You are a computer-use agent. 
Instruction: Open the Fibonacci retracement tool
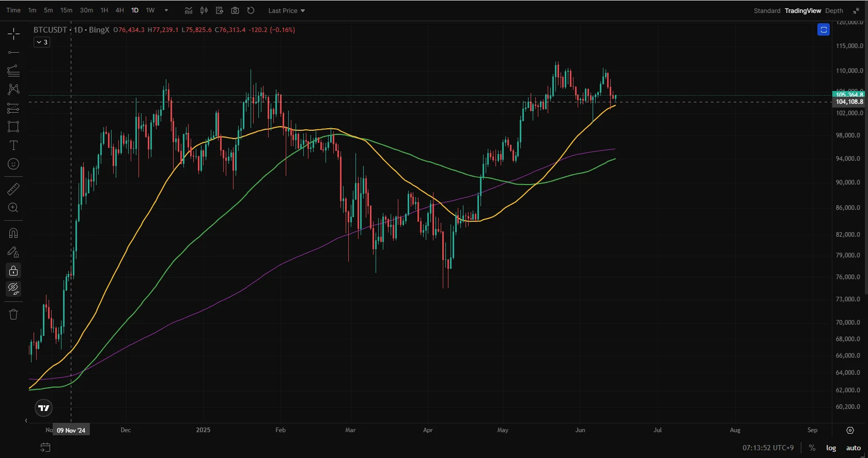click(x=13, y=71)
